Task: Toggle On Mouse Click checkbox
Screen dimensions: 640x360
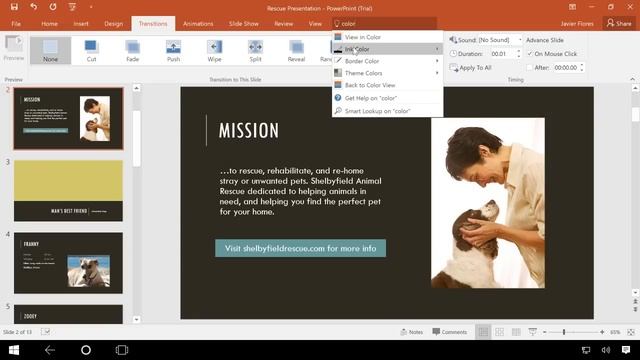Action: click(x=530, y=53)
